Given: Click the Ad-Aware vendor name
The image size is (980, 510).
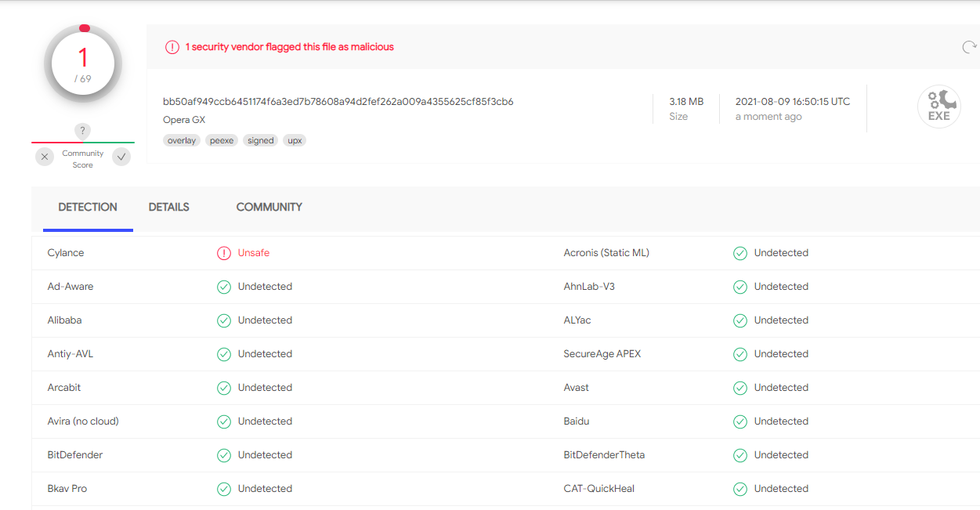Looking at the screenshot, I should coord(71,287).
